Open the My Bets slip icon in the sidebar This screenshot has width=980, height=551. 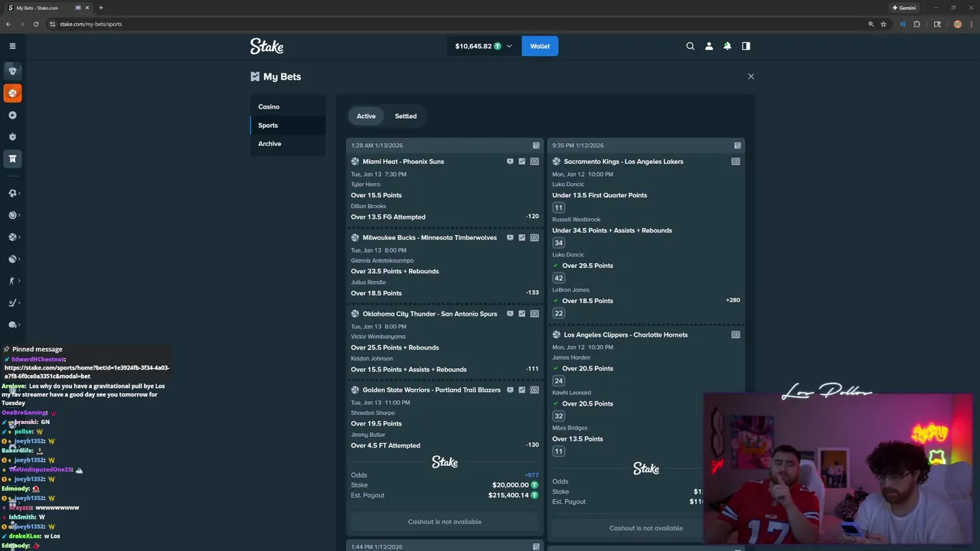click(x=12, y=158)
